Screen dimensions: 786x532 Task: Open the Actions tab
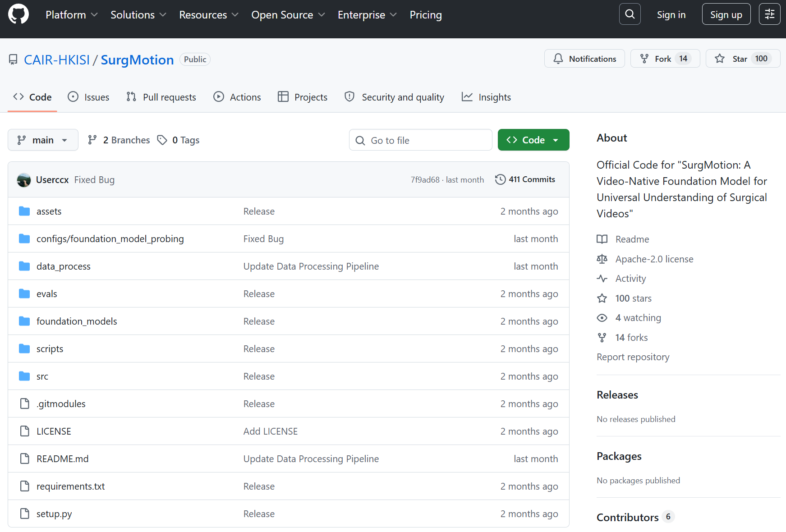point(237,97)
